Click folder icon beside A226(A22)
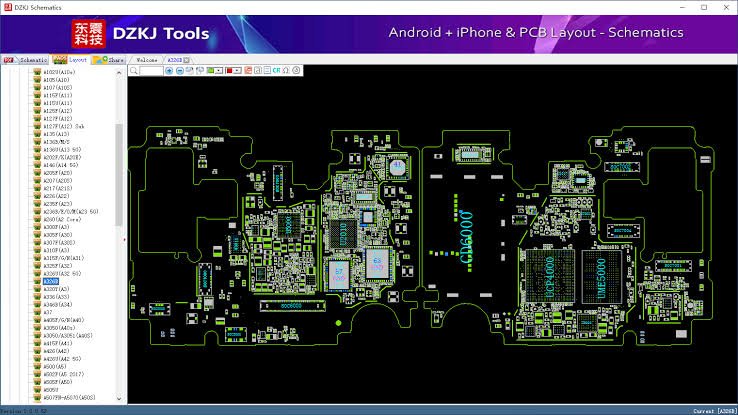Screen dimensions: 738x415 point(37,196)
